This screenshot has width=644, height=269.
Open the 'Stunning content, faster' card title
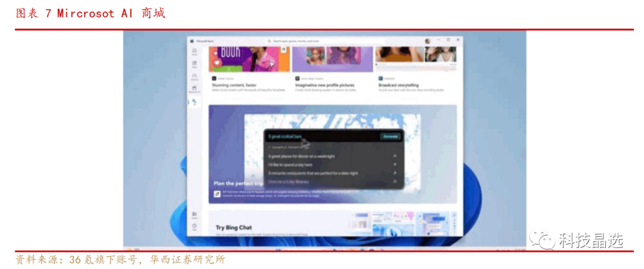coord(236,85)
